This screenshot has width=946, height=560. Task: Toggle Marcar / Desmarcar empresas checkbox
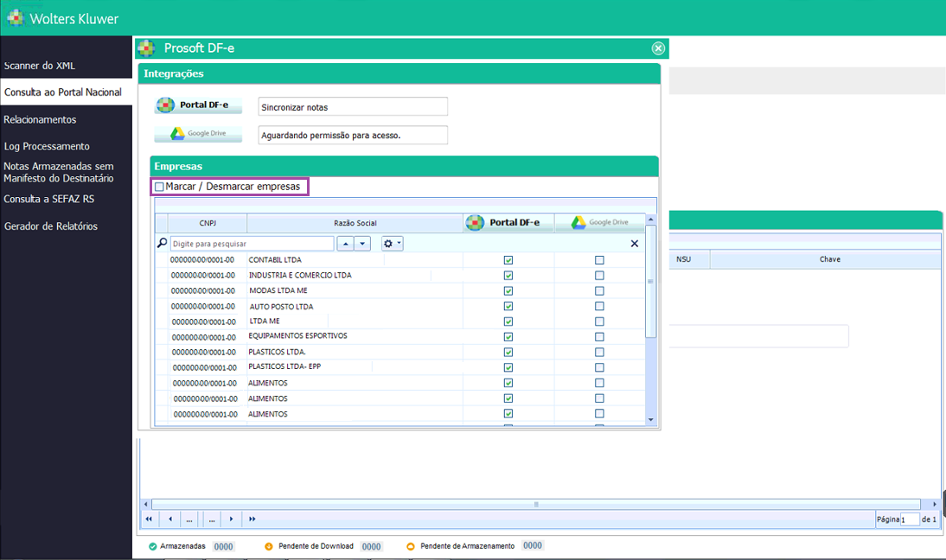(159, 187)
